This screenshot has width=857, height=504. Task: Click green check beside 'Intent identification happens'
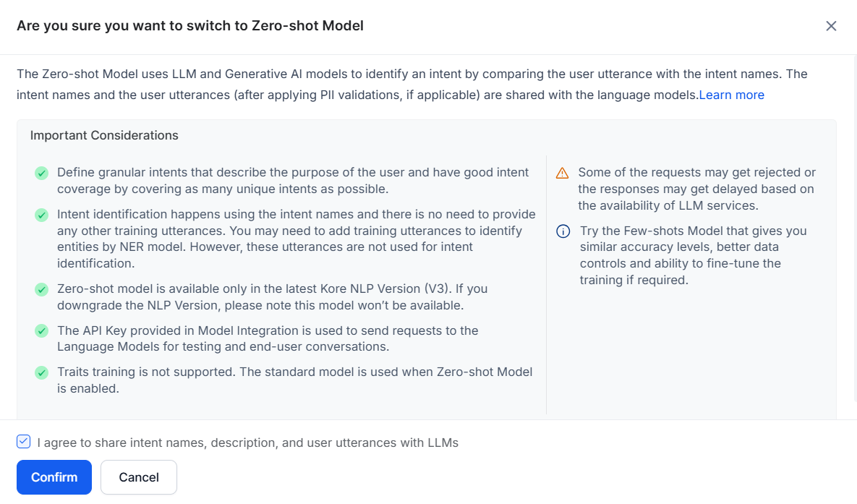coord(42,215)
